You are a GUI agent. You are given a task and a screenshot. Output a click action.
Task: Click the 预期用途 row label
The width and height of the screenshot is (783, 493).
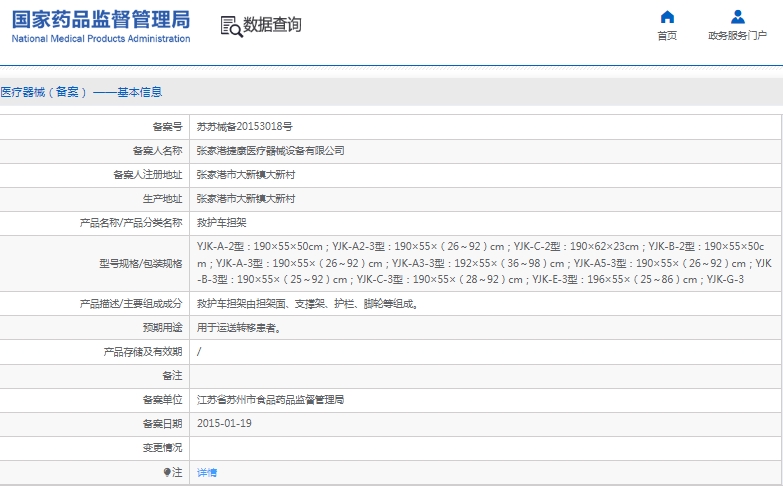162,328
